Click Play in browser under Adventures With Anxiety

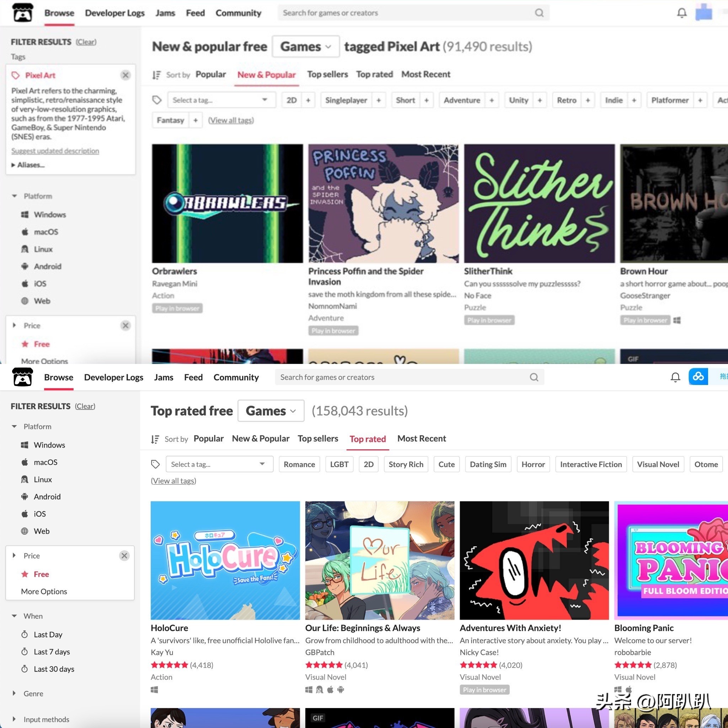485,690
